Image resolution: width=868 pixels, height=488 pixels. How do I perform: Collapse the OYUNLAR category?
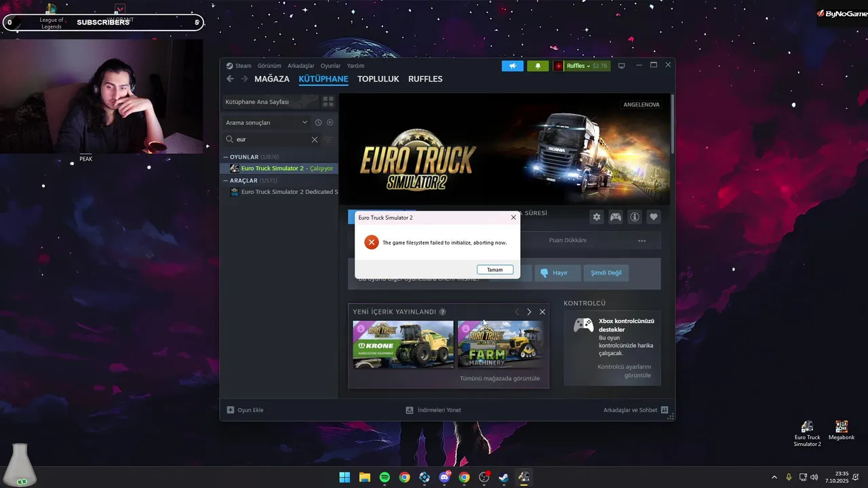(226, 157)
